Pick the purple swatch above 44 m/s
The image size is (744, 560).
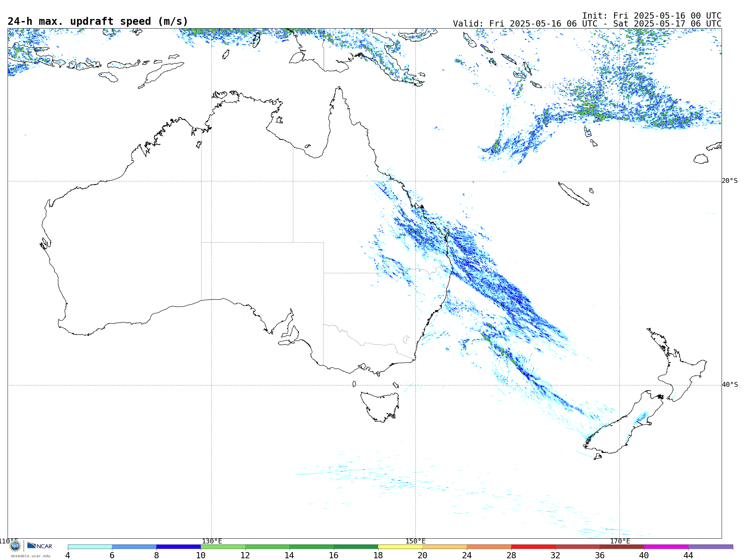click(x=711, y=547)
